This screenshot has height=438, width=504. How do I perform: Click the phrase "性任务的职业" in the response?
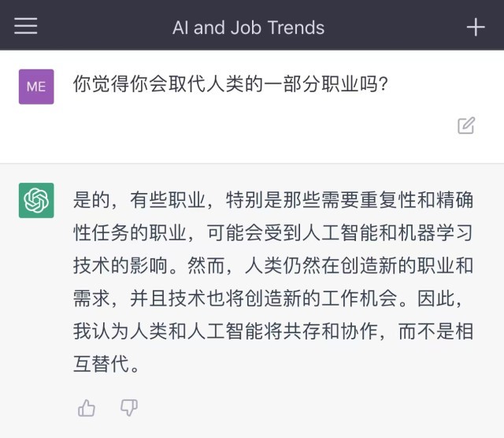(x=131, y=233)
